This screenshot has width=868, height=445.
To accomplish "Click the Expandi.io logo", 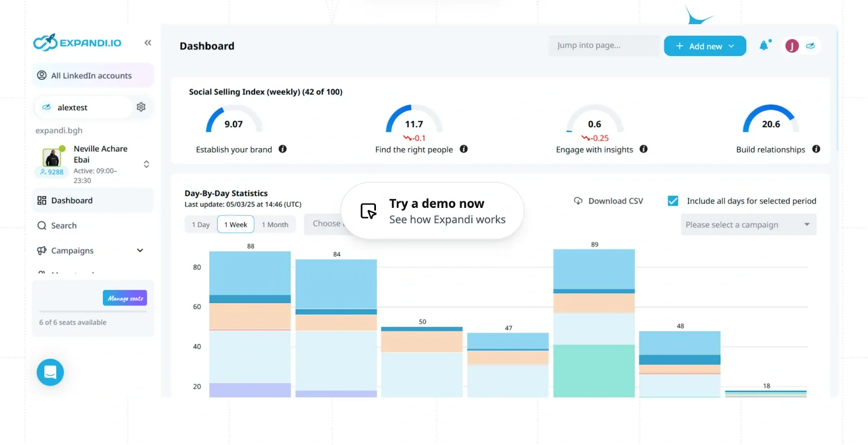I will click(x=77, y=42).
